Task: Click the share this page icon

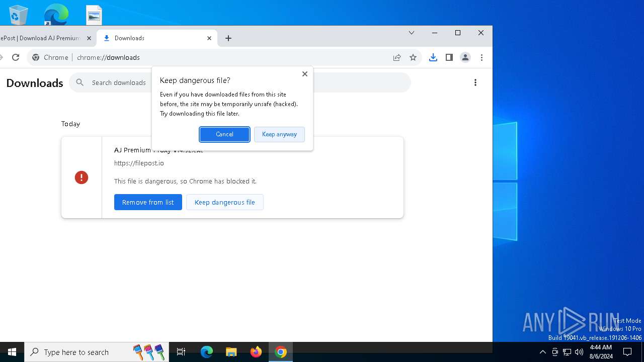Action: click(397, 57)
